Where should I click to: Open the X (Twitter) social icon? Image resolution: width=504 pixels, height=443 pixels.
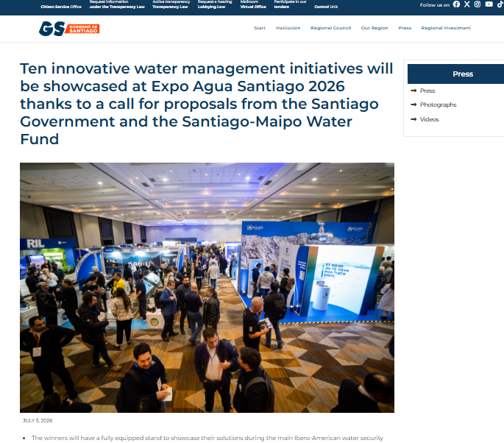click(467, 4)
